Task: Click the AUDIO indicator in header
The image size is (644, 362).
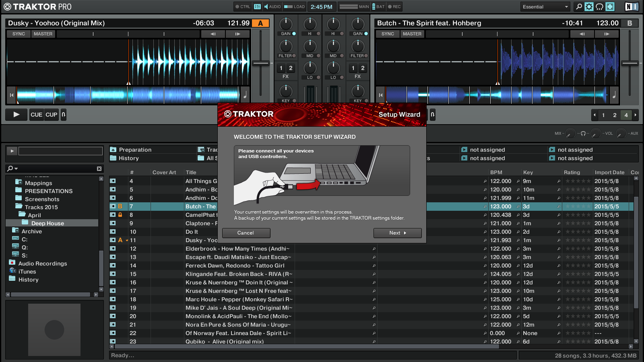Action: (272, 6)
